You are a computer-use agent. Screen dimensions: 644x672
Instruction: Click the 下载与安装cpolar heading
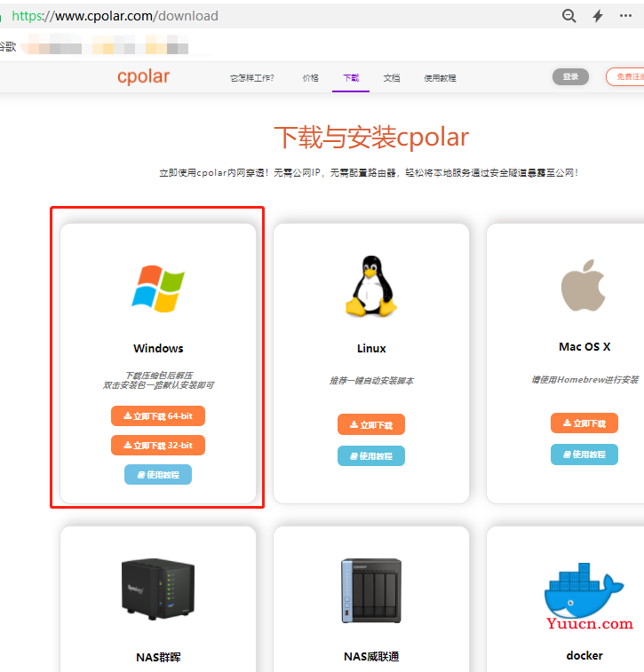pyautogui.click(x=371, y=137)
